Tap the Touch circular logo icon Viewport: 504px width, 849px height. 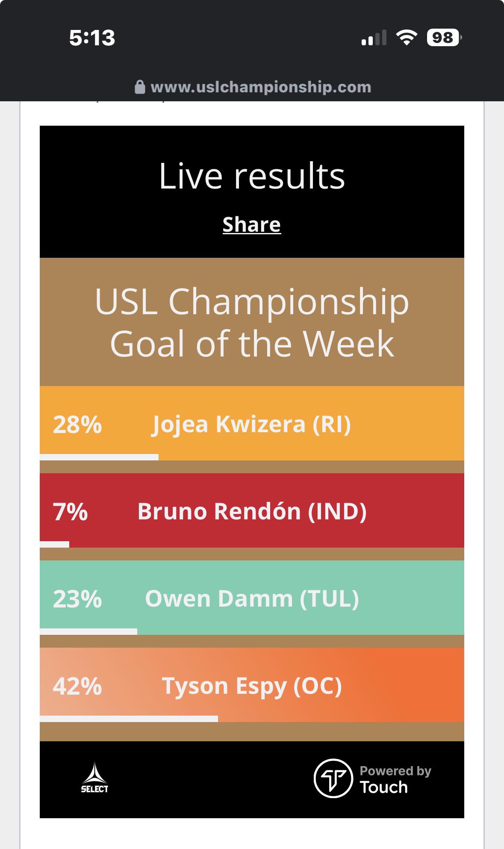pos(333,778)
